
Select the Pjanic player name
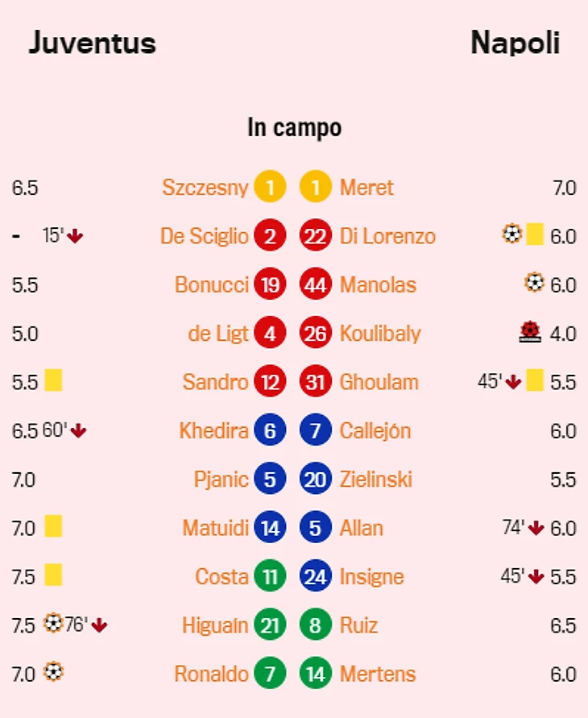coord(221,479)
